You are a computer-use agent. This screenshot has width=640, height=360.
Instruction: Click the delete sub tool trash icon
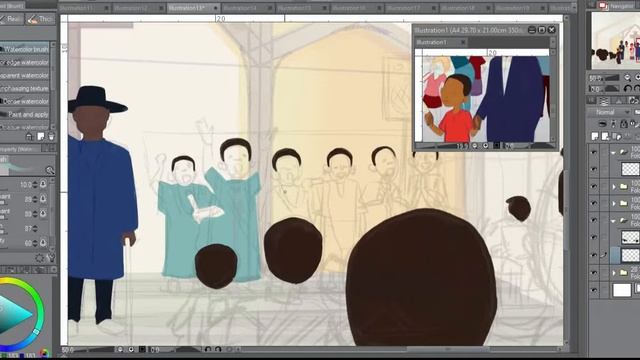pos(51,136)
